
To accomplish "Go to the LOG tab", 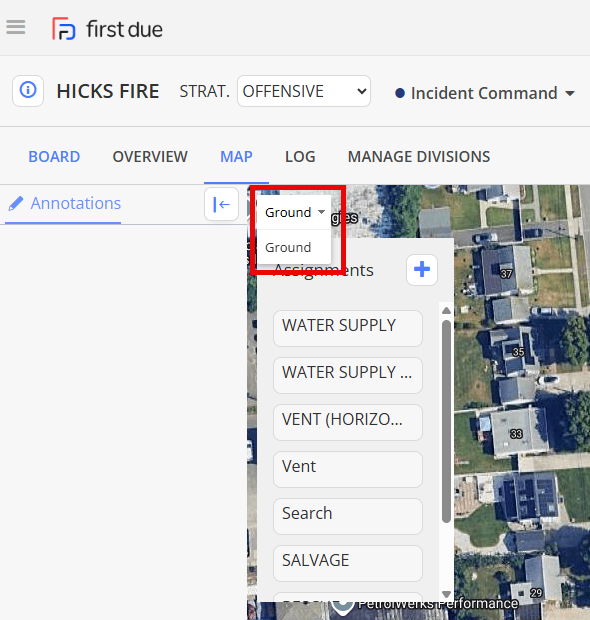I will point(300,157).
